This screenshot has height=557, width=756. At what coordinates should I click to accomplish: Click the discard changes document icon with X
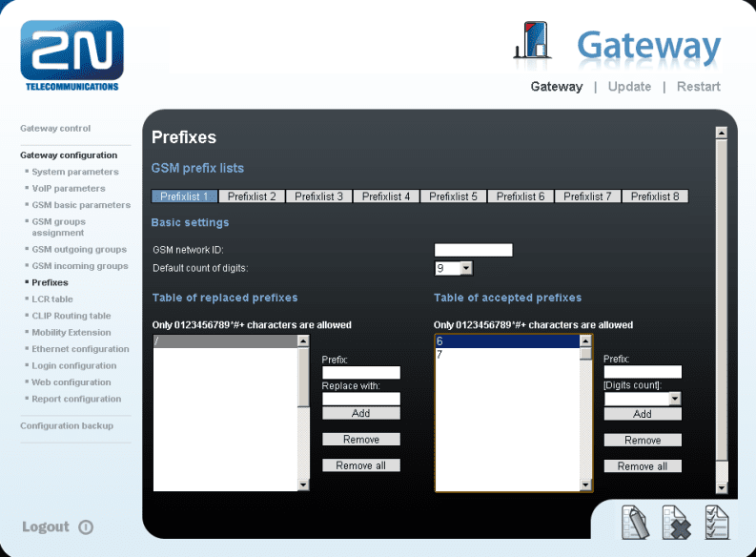[x=676, y=522]
